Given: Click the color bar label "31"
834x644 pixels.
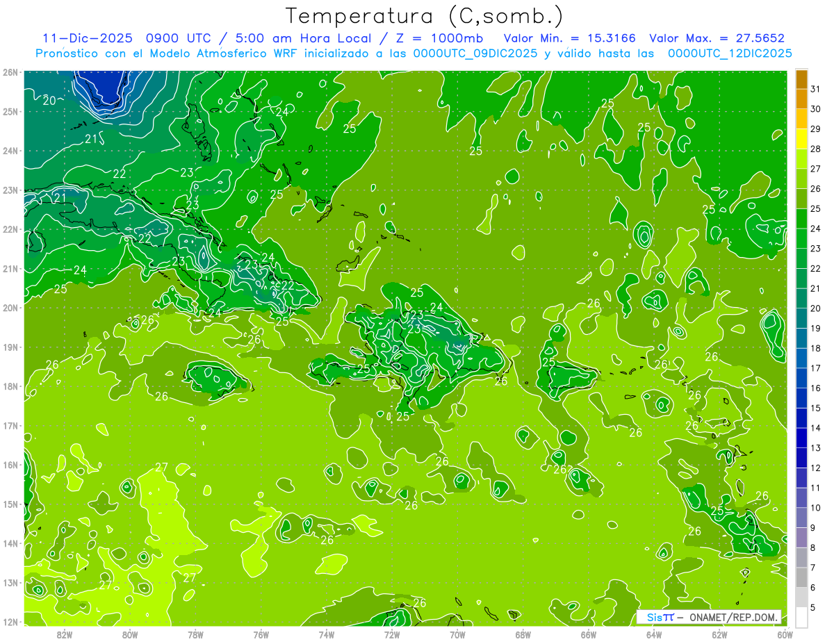Looking at the screenshot, I should (816, 89).
